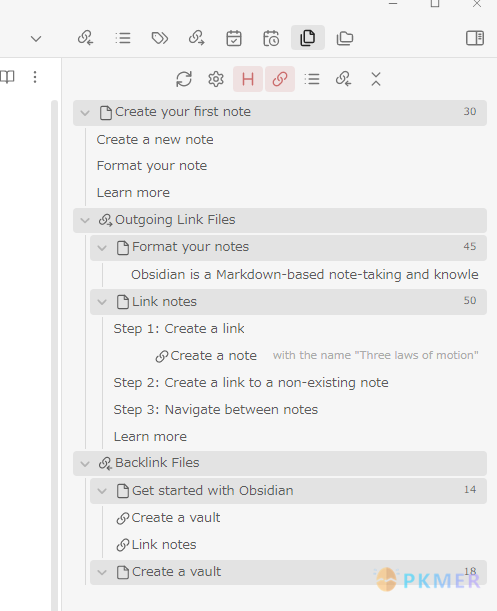Screen dimensions: 497x611
Task: Open the Create your first note file title
Action: (183, 112)
